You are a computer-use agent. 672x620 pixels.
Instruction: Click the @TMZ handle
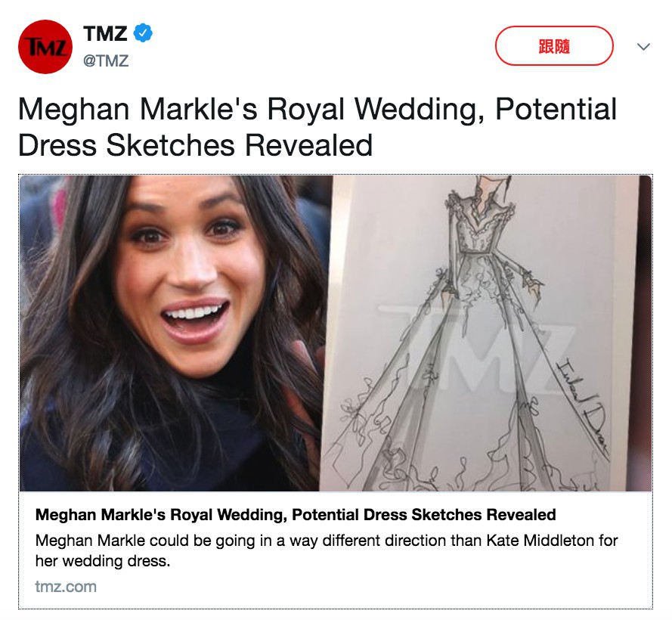[105, 61]
